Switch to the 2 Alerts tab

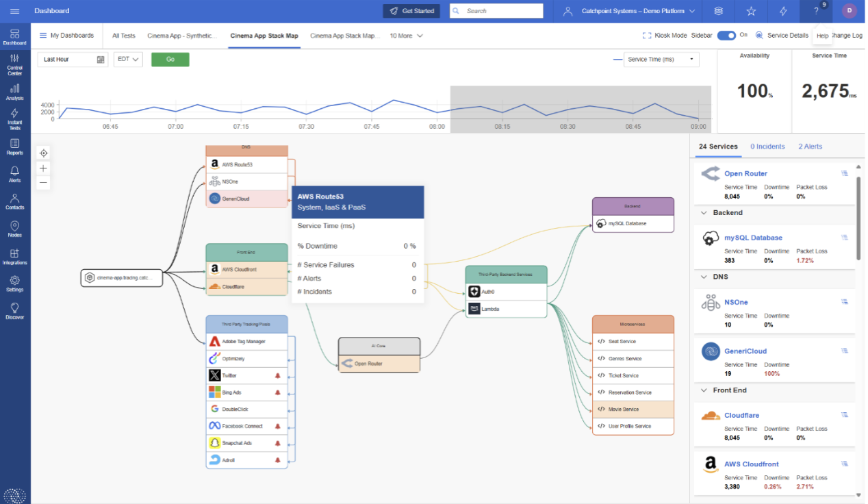810,147
